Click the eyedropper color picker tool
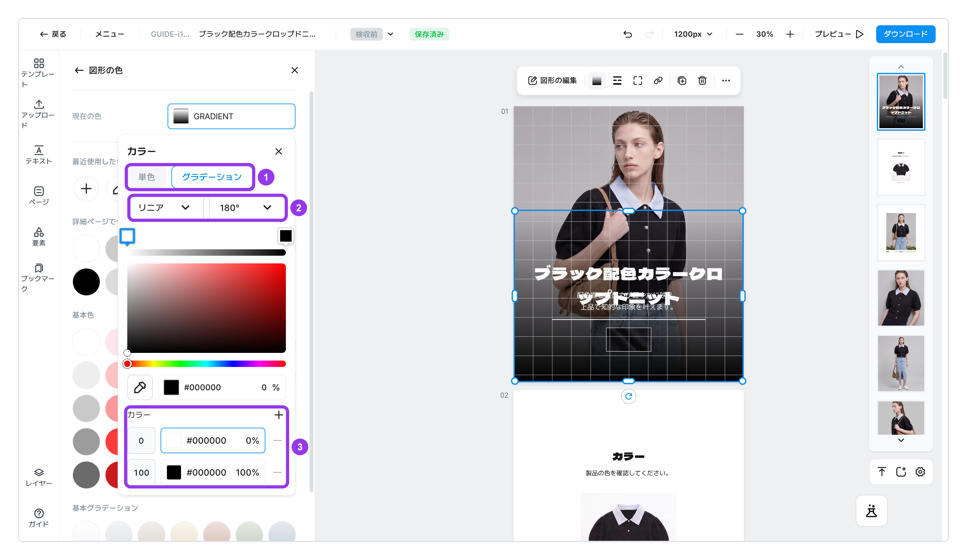Screen dimensions: 967x560 [140, 387]
